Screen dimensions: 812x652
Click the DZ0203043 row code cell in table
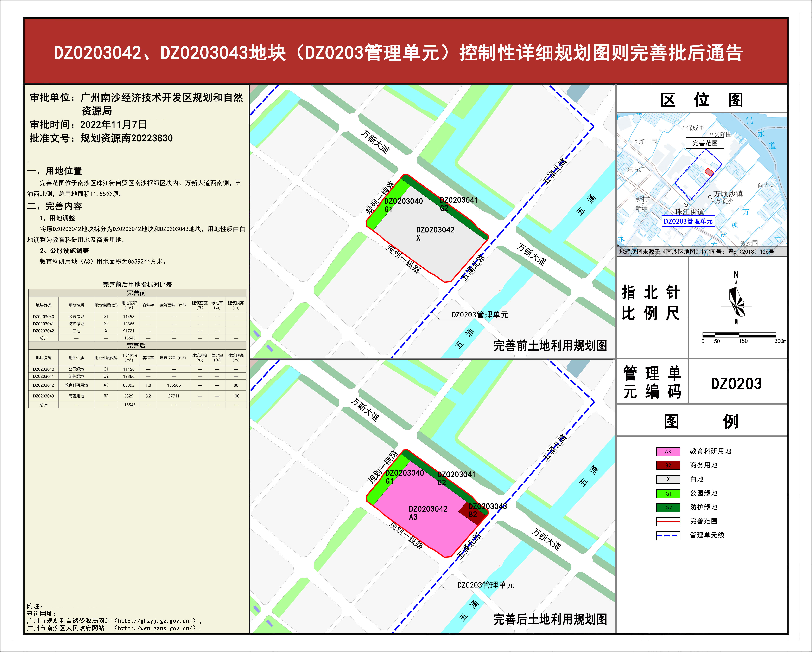(43, 396)
